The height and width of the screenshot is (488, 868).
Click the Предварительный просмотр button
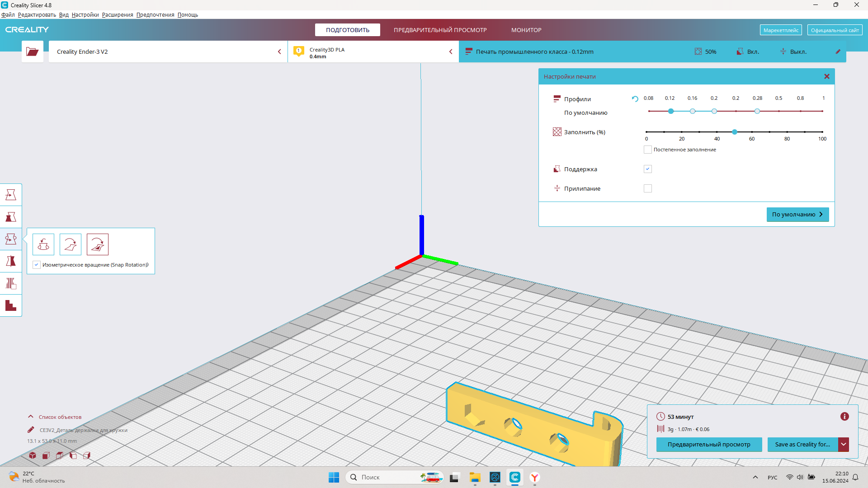tap(709, 445)
